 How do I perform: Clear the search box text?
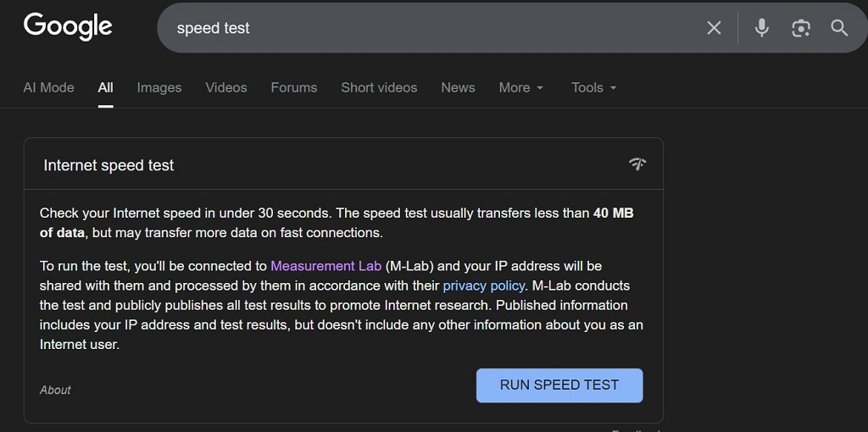point(714,28)
